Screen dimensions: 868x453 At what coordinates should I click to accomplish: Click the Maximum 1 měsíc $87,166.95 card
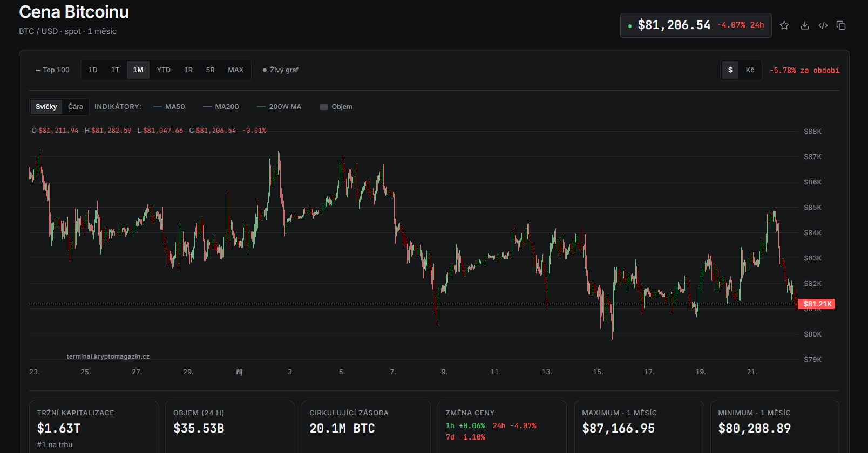pos(639,427)
